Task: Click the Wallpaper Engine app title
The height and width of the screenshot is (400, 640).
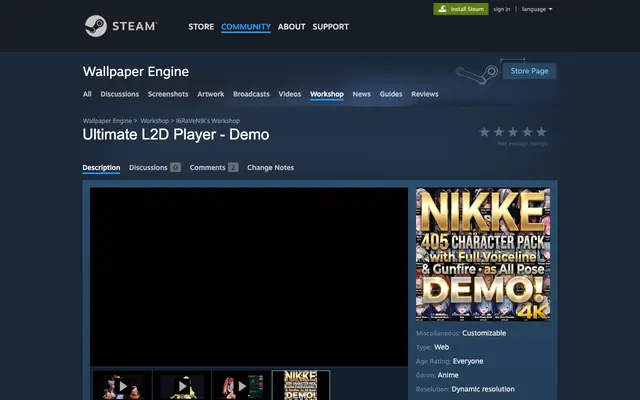Action: (x=136, y=71)
